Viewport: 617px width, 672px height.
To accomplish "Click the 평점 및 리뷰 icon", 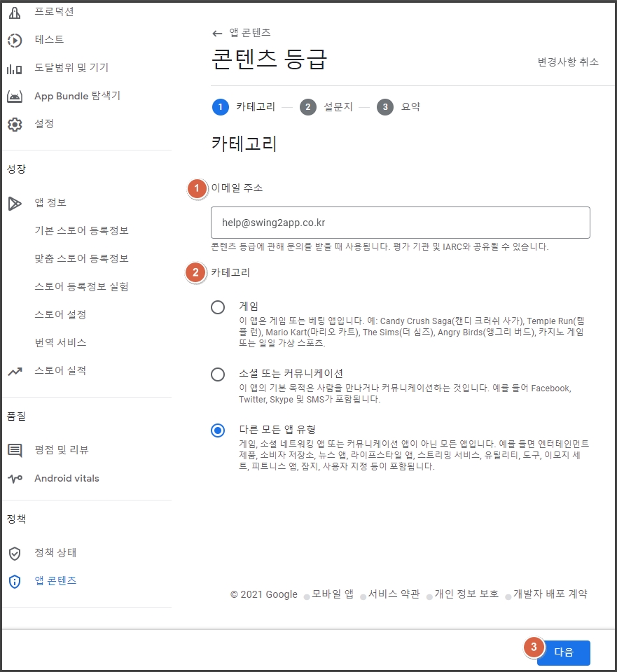I will 15,450.
